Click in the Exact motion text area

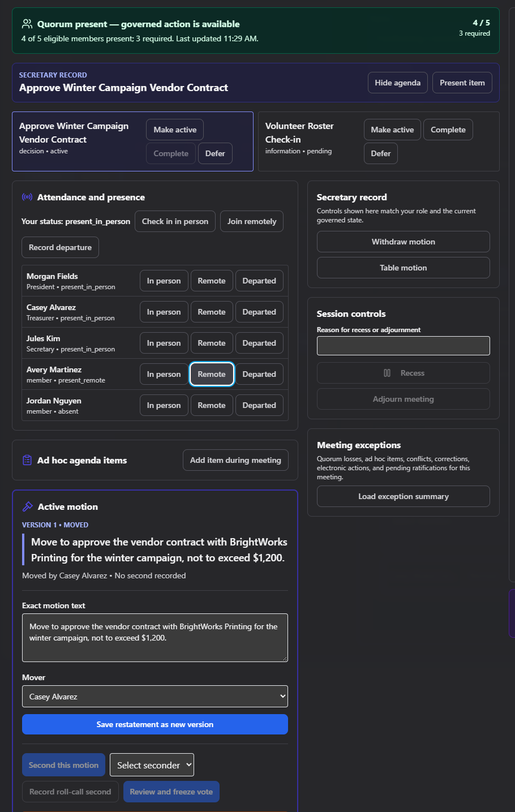coord(155,638)
